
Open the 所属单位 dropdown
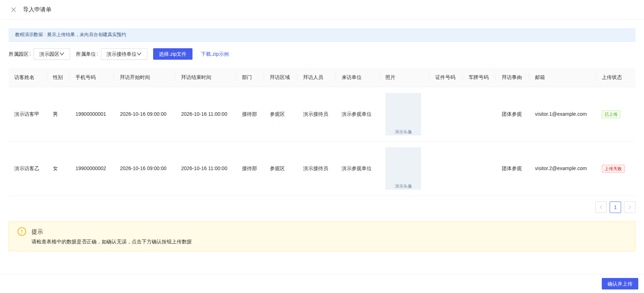coord(124,54)
